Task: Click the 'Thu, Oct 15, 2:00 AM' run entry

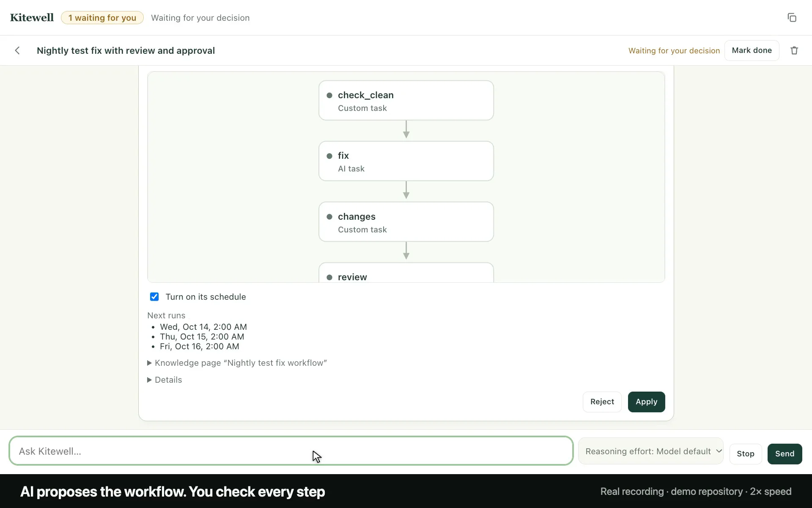Action: click(x=202, y=337)
